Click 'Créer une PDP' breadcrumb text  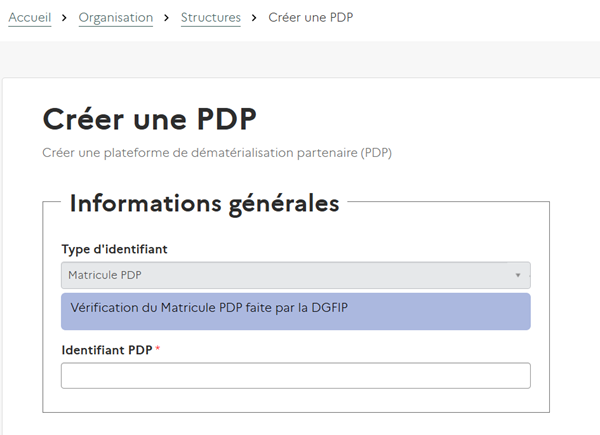[x=311, y=18]
